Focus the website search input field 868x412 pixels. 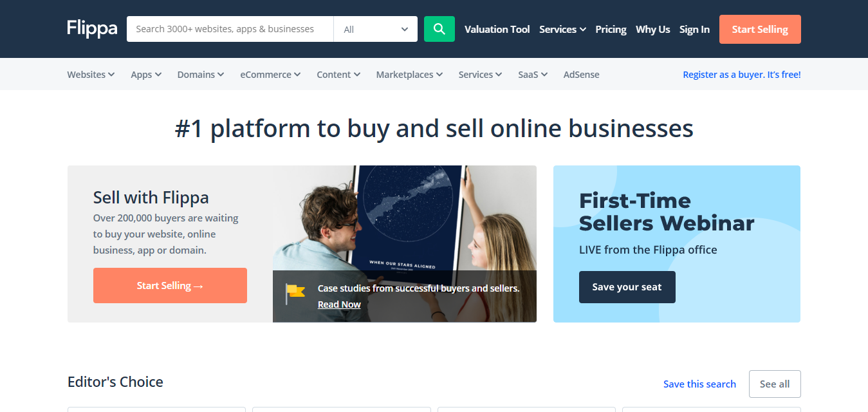[230, 29]
